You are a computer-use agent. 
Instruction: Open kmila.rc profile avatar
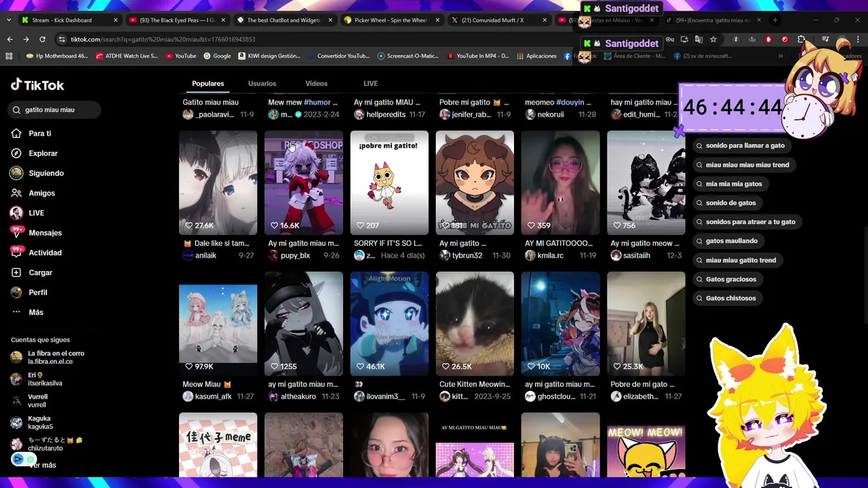pos(530,256)
